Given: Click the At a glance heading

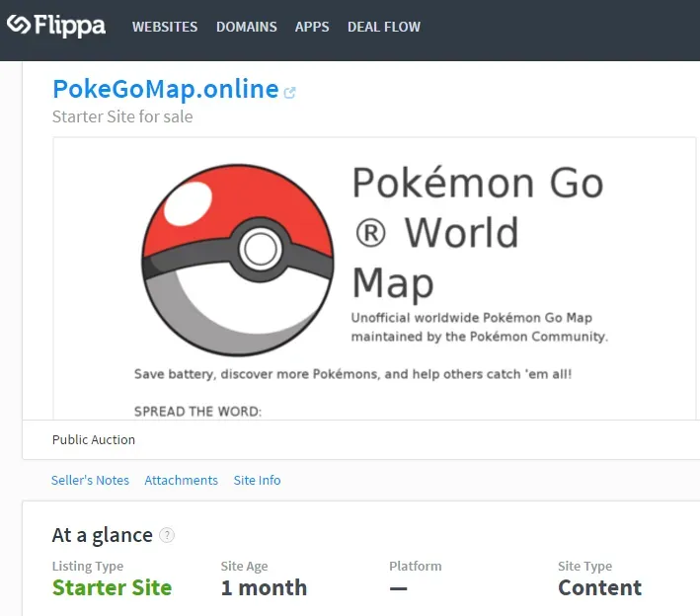Looking at the screenshot, I should click(103, 535).
